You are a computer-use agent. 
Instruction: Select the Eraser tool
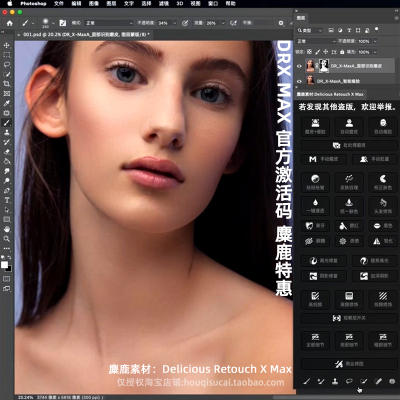click(x=6, y=152)
